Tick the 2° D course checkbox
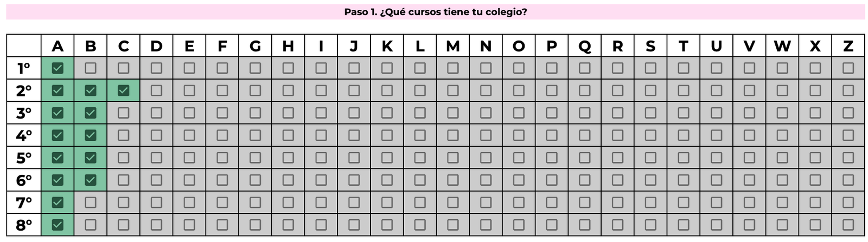 pos(156,90)
